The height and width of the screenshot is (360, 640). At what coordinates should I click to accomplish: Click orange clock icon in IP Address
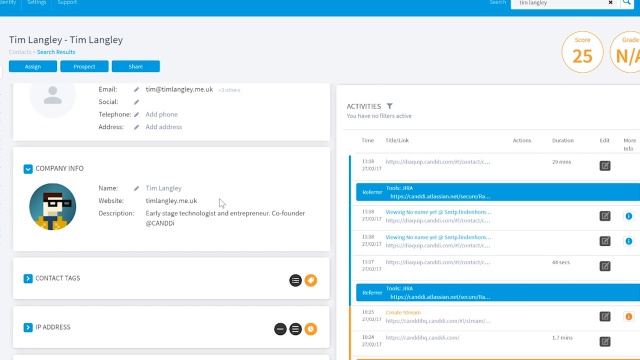pyautogui.click(x=311, y=329)
